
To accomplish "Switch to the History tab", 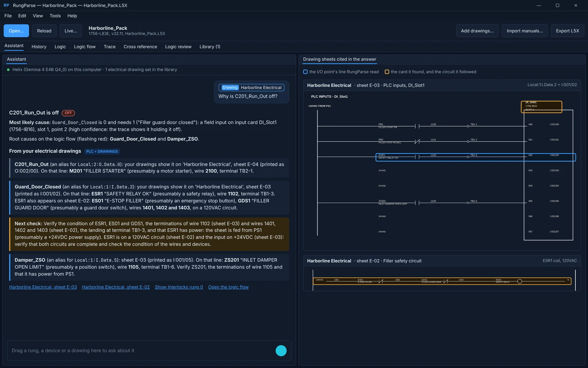I will (39, 47).
